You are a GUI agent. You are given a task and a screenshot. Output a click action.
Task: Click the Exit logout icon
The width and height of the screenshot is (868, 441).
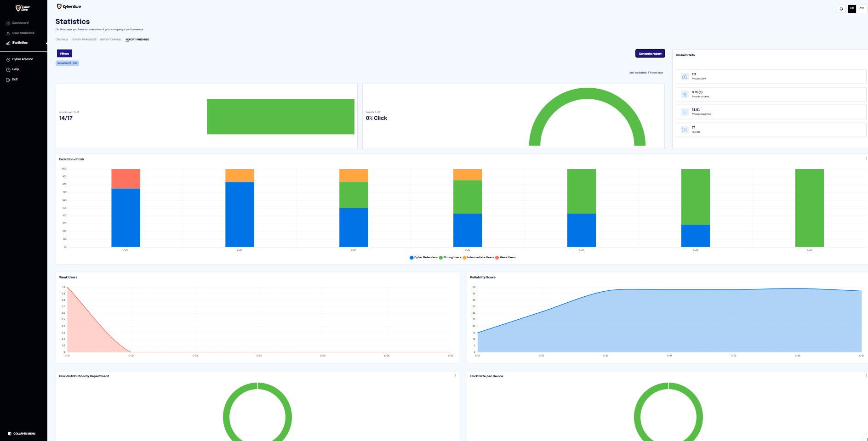click(x=8, y=79)
